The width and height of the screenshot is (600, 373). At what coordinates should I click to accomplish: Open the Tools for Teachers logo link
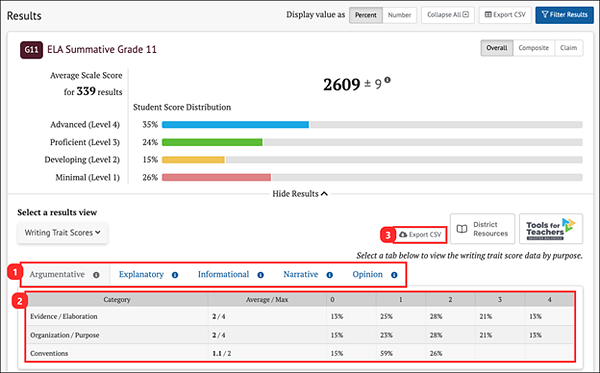coord(551,229)
